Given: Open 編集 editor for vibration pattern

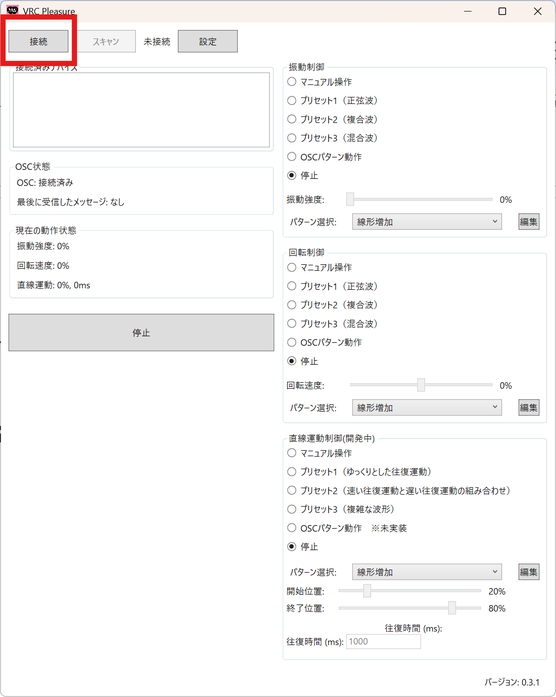Looking at the screenshot, I should coord(529,221).
